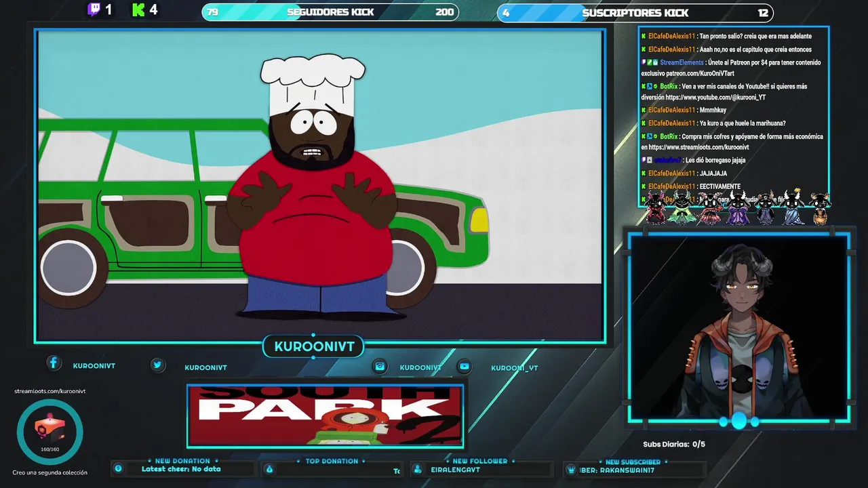
Task: Click 'Tan pronto salio?' chat message
Action: [x=755, y=36]
